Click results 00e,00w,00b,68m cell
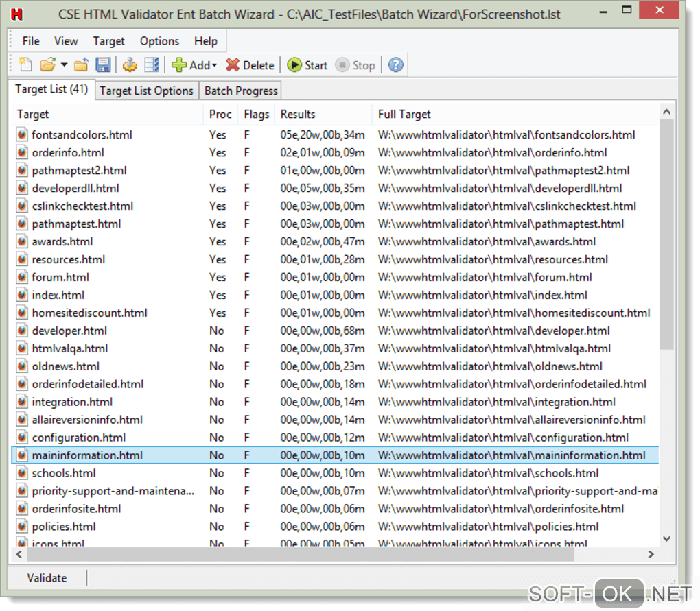The image size is (700, 611). pyautogui.click(x=323, y=331)
